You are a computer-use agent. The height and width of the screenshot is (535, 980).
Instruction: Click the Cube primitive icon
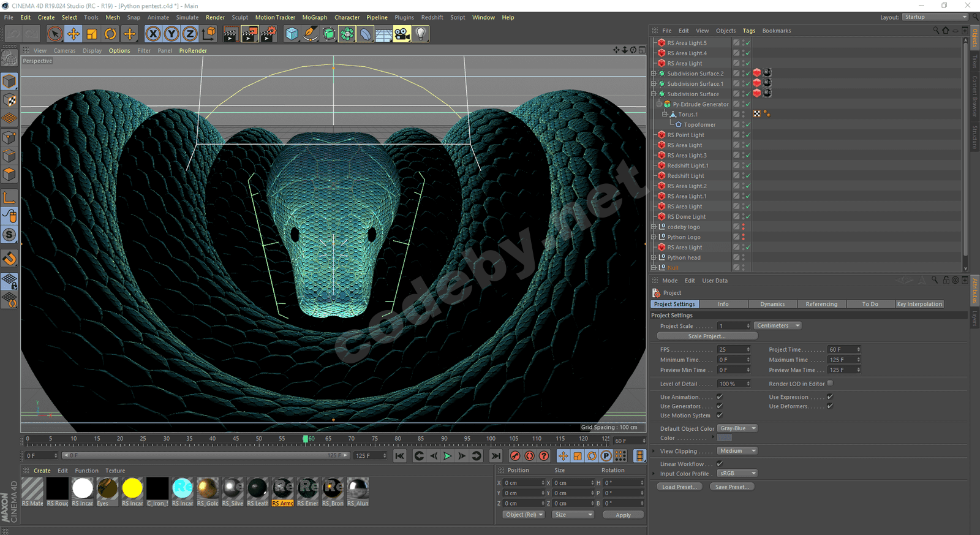pos(292,34)
